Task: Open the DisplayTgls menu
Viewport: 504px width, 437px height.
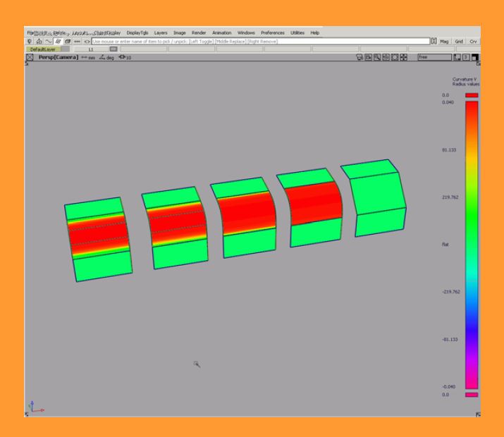Action: [137, 32]
